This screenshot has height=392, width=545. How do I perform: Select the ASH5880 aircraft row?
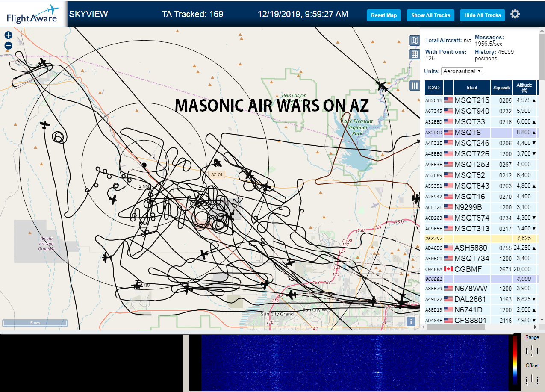tap(481, 248)
